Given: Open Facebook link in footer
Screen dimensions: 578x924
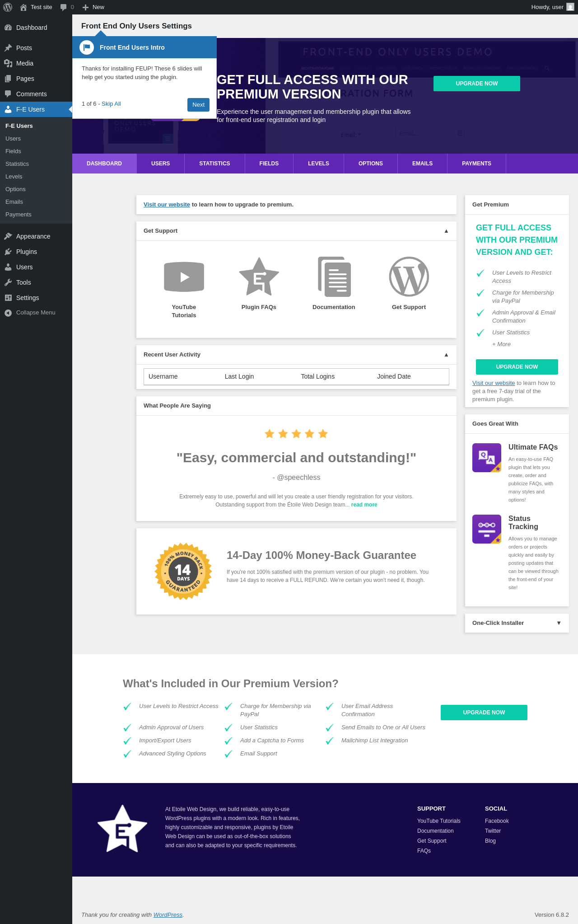Looking at the screenshot, I should pos(497,821).
